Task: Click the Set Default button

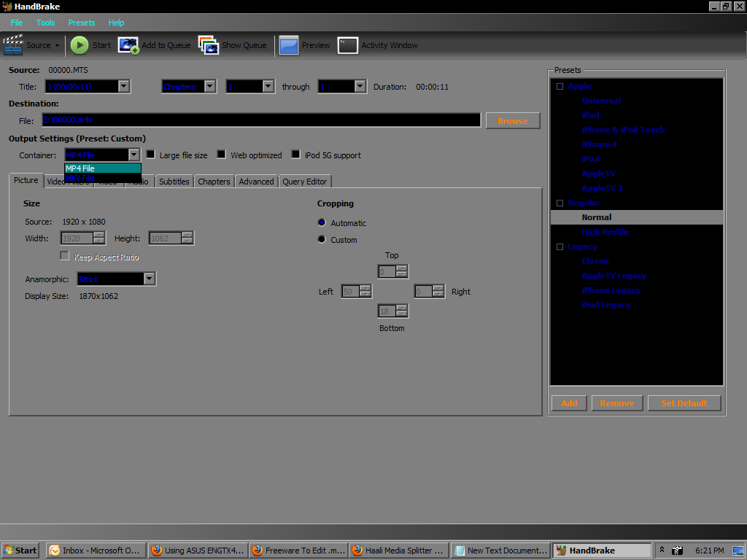Action: (684, 402)
